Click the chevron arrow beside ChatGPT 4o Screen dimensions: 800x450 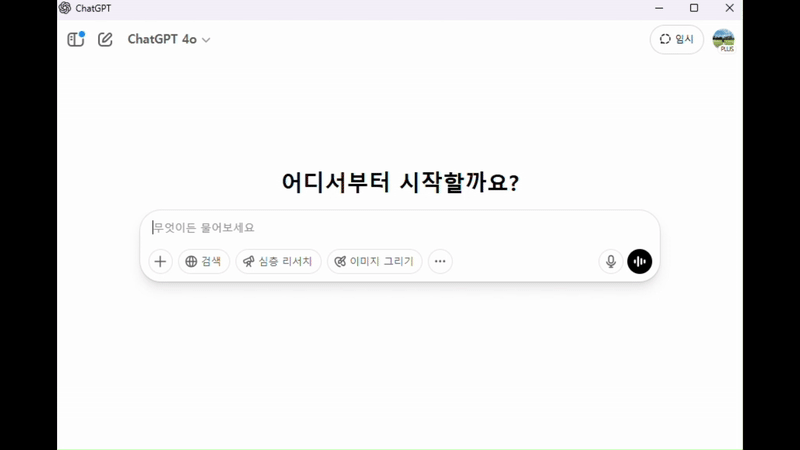(206, 40)
